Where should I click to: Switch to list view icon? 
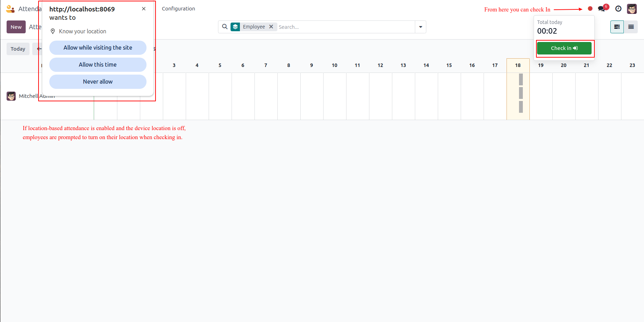pos(631,27)
